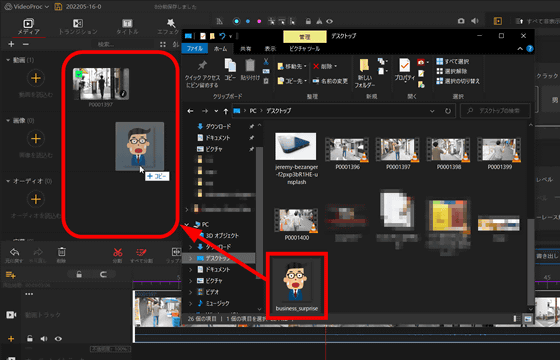Collapse the PC tree node
560x360 pixels.
click(186, 224)
